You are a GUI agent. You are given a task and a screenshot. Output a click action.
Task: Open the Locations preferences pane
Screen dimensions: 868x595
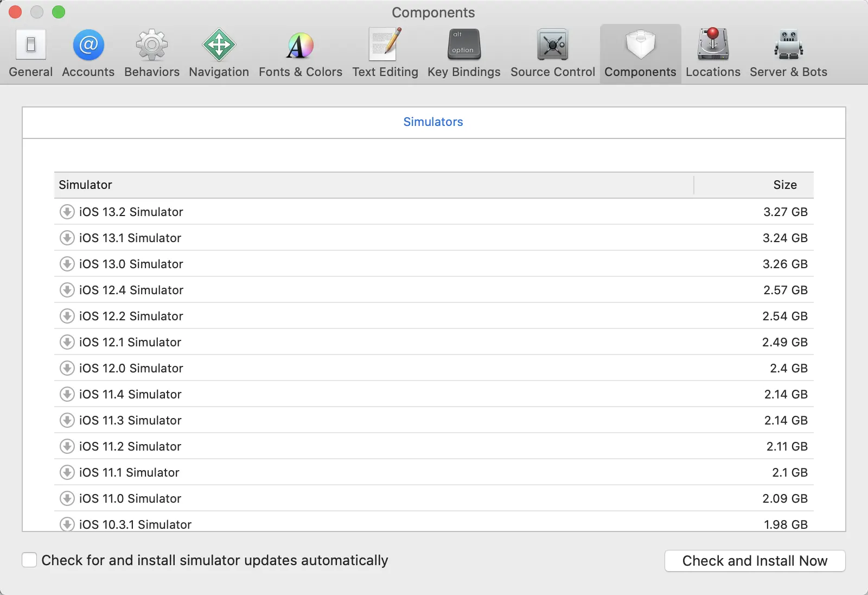pos(713,54)
